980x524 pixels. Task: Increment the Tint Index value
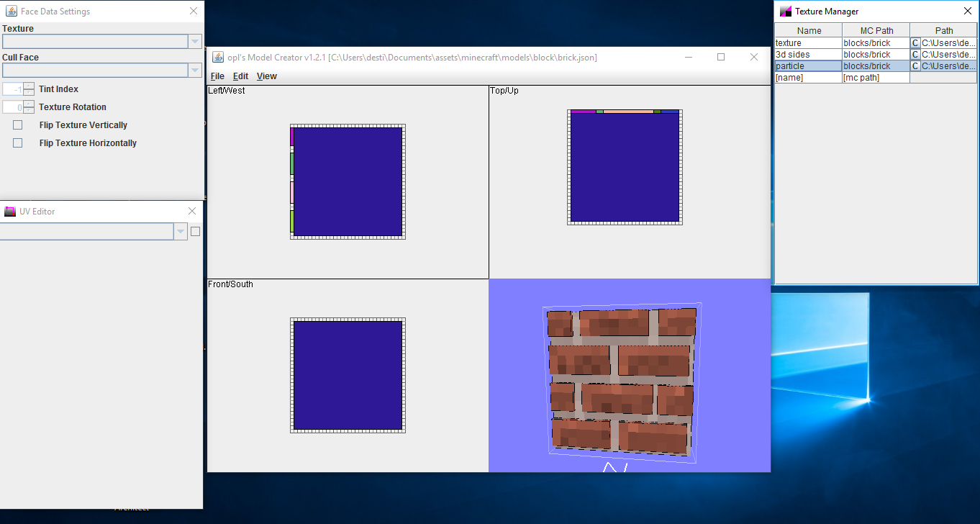29,86
